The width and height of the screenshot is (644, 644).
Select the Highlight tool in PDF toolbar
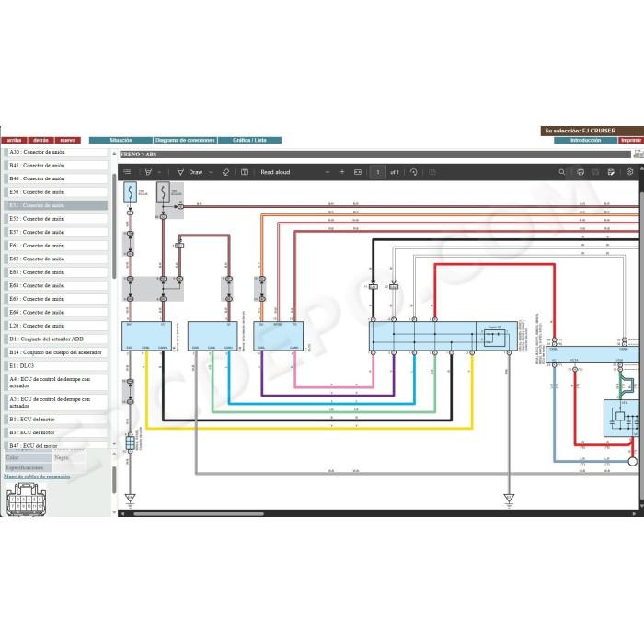pos(148,172)
